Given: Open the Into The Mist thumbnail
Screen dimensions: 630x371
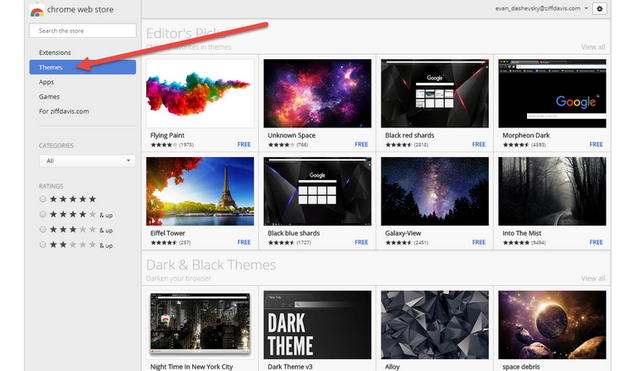Looking at the screenshot, I should coord(552,191).
